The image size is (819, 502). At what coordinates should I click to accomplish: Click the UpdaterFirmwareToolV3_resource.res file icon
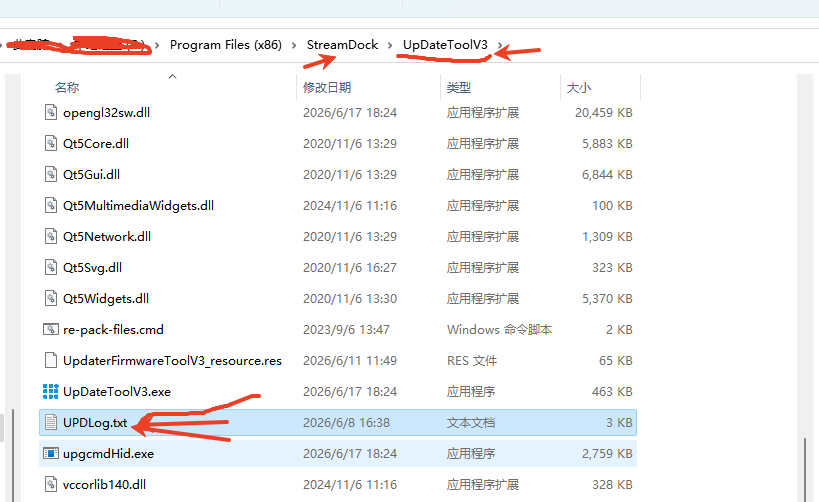coord(51,360)
